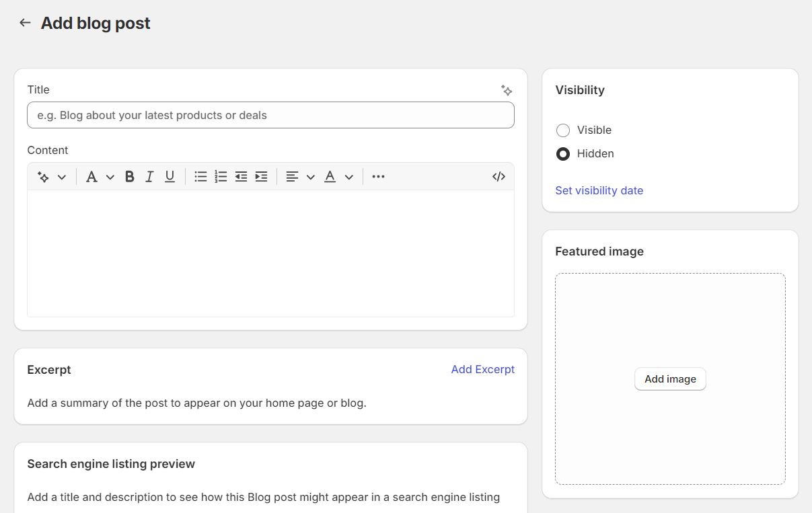Open the text formatting style dropdown

coord(99,176)
